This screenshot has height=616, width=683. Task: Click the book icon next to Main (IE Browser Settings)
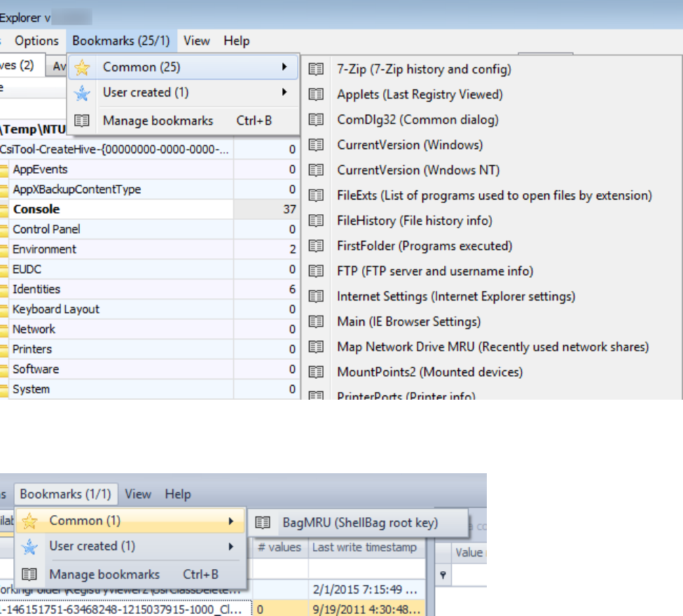point(316,322)
